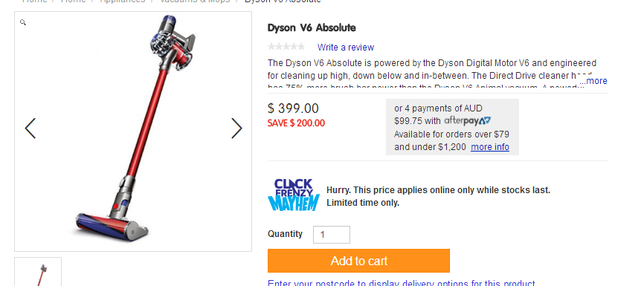
Task: Click the $ 399.00 price text
Action: [x=293, y=108]
